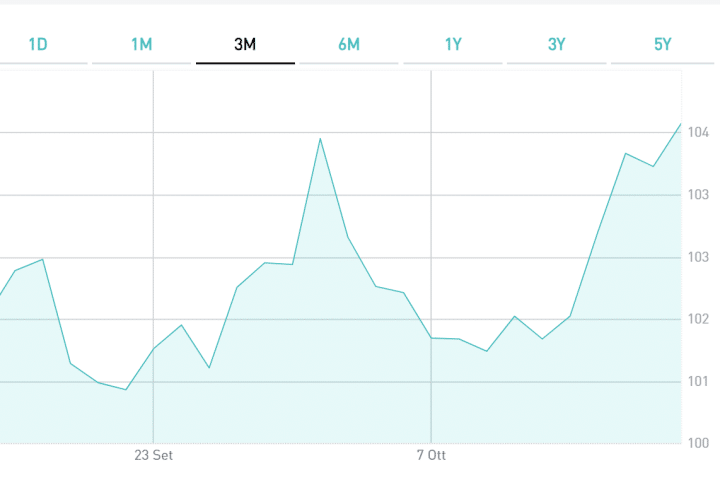Click where the line crosses the 23 Set gridline

point(153,348)
